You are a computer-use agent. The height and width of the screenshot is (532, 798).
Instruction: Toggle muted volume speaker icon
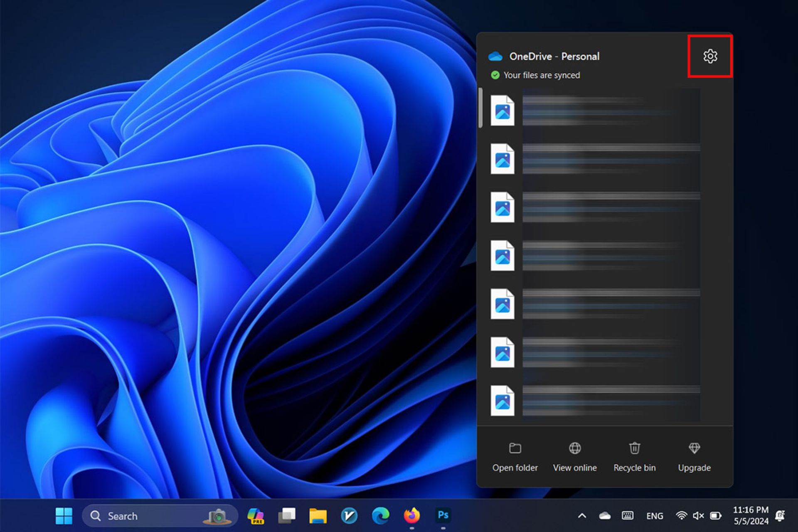(x=698, y=516)
